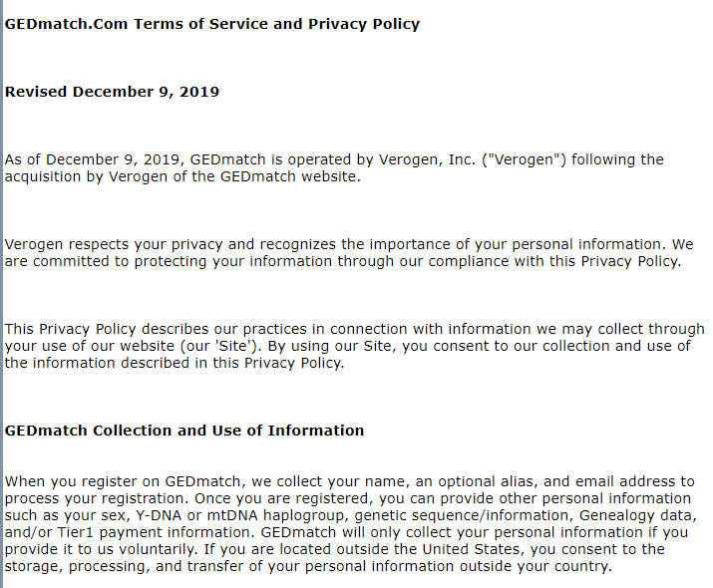Image resolution: width=713 pixels, height=588 pixels.
Task: Click the final line 'storage, processing, and transfer'
Action: coord(308,567)
